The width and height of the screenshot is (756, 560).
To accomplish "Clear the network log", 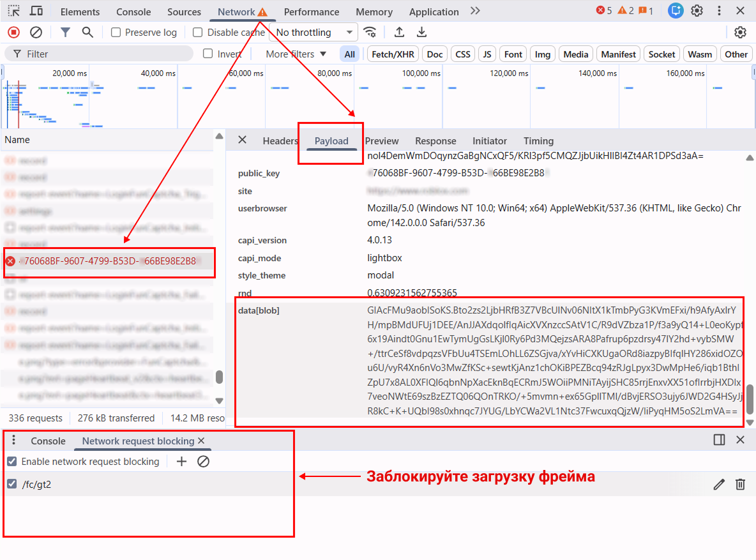I will (36, 33).
